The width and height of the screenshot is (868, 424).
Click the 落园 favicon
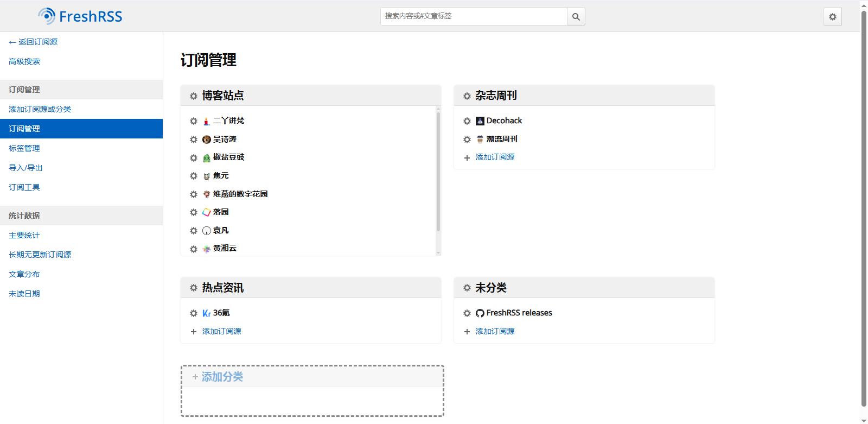207,212
